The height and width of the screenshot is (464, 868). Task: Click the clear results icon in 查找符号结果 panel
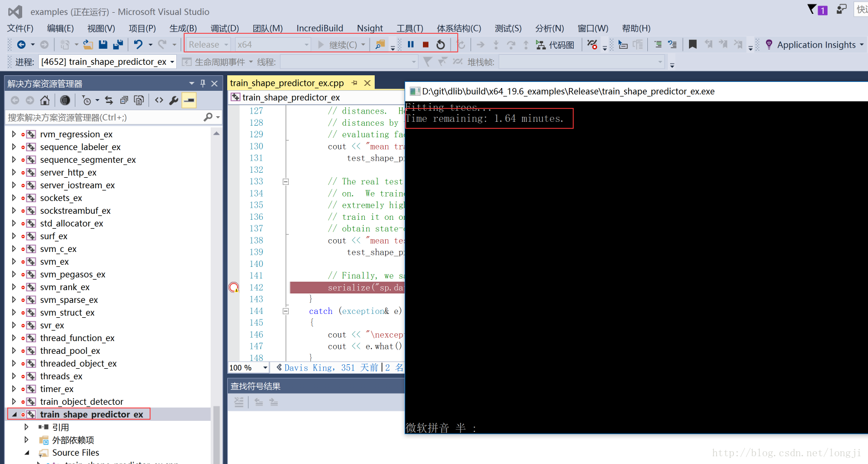tap(238, 403)
